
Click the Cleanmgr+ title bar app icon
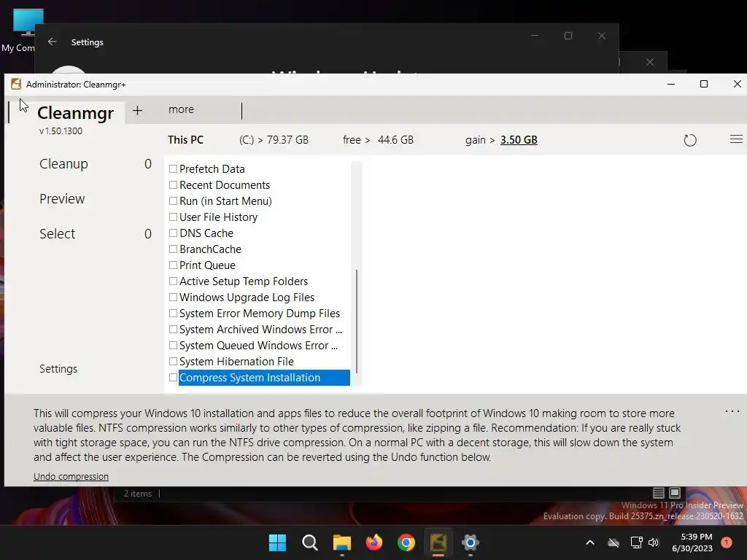tap(16, 85)
